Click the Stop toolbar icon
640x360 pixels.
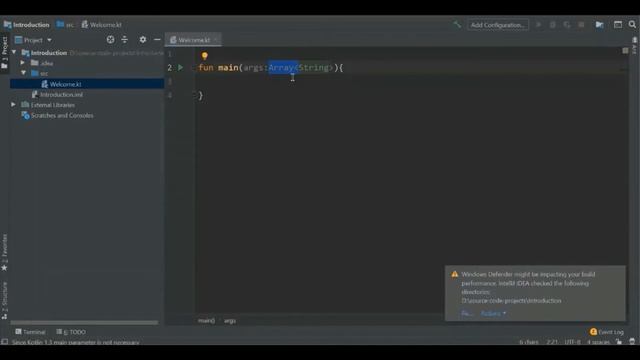(581, 25)
